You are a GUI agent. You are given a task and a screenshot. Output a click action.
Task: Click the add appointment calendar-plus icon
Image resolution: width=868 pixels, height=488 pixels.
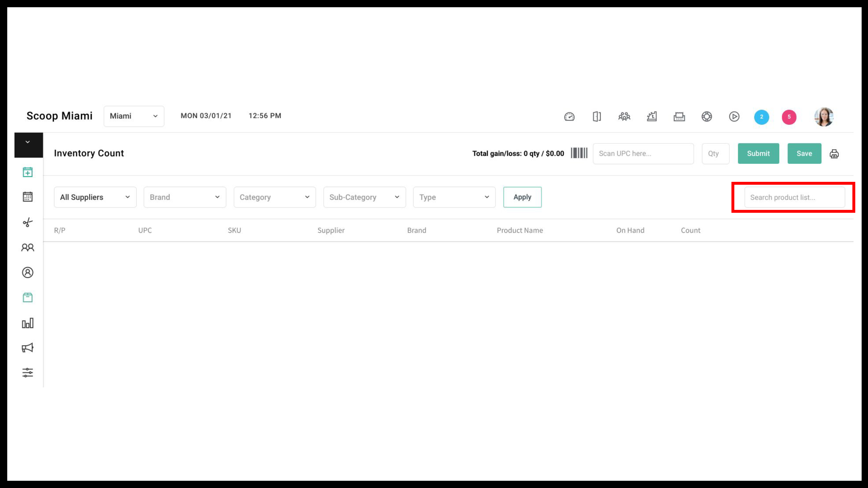(x=27, y=172)
